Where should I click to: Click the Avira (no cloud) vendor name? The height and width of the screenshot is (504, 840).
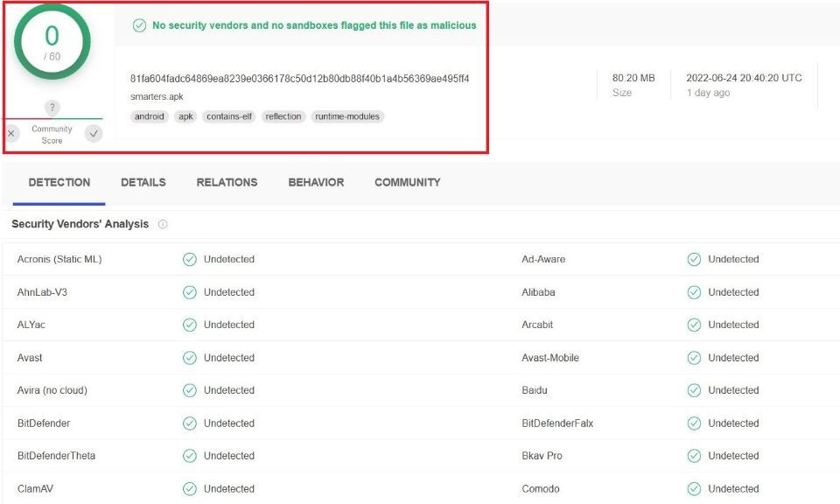[x=52, y=390]
